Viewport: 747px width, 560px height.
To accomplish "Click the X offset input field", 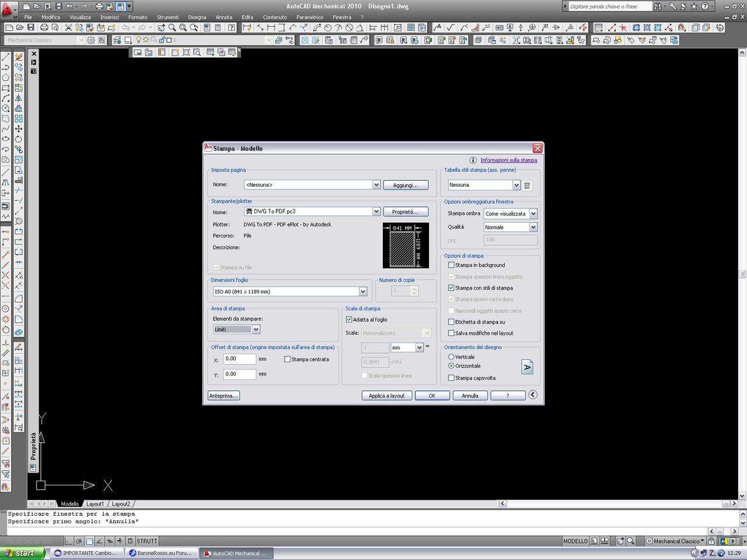I will click(x=239, y=359).
